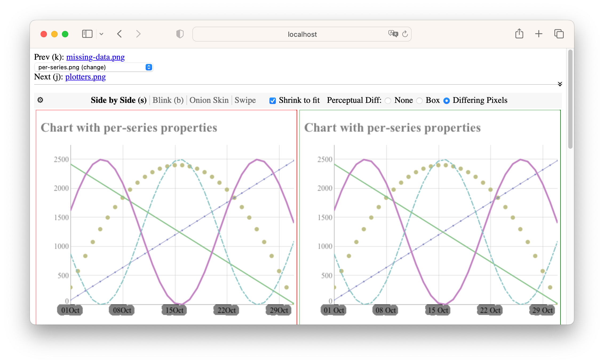Click the browser forward navigation icon

pos(138,33)
